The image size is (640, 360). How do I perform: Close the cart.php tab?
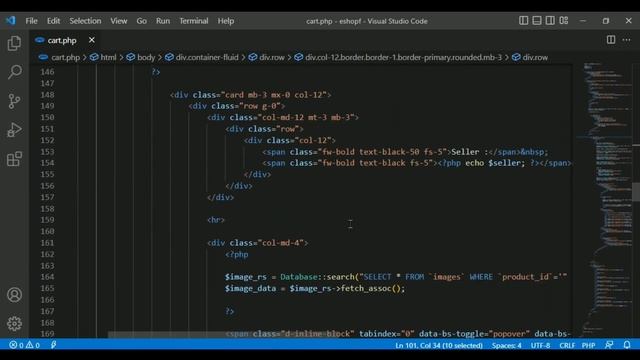pyautogui.click(x=92, y=40)
